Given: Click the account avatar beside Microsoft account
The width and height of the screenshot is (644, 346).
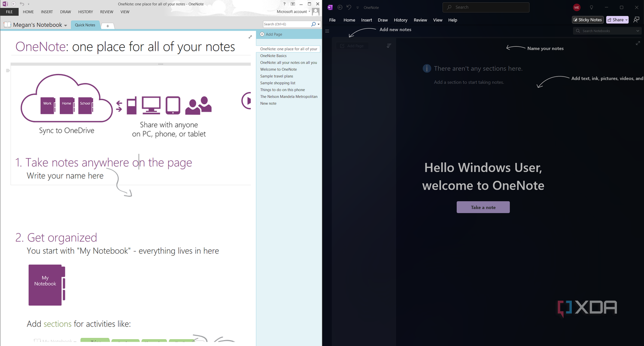Looking at the screenshot, I should (316, 12).
